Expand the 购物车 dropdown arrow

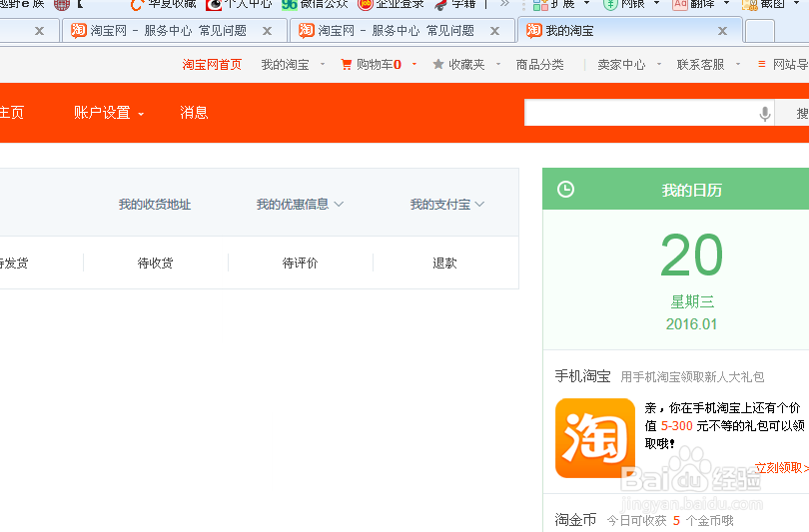pyautogui.click(x=414, y=65)
